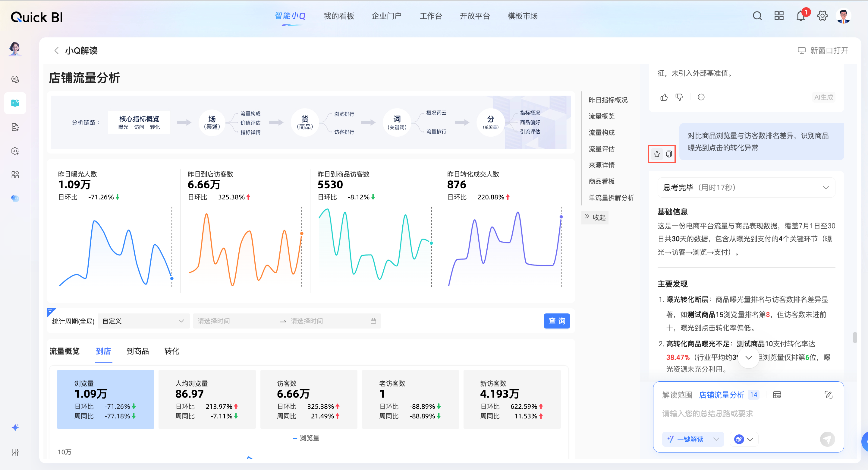Open the chat bubble icon in left sidebar
The height and width of the screenshot is (470, 868).
tap(15, 79)
